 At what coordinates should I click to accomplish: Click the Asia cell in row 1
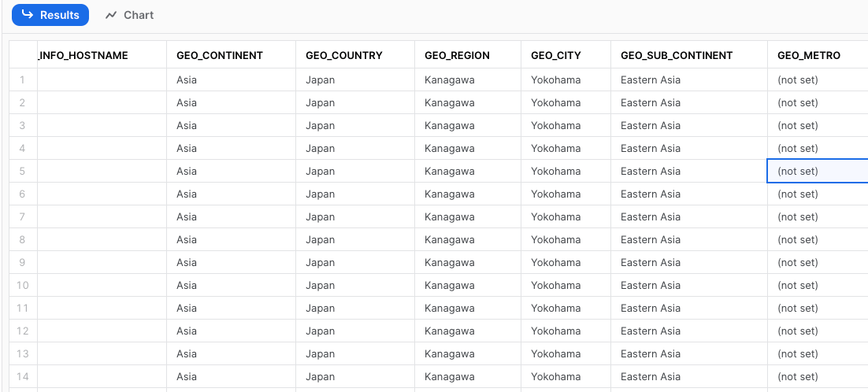pyautogui.click(x=232, y=80)
